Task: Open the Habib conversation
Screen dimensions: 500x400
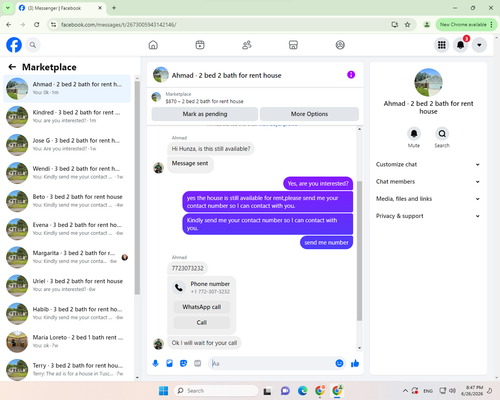Action: point(67,313)
